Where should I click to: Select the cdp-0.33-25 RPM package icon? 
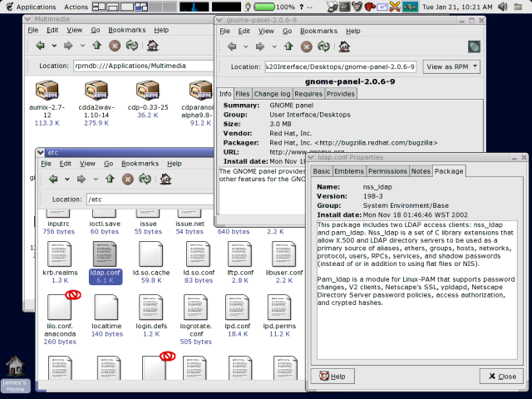click(x=148, y=91)
